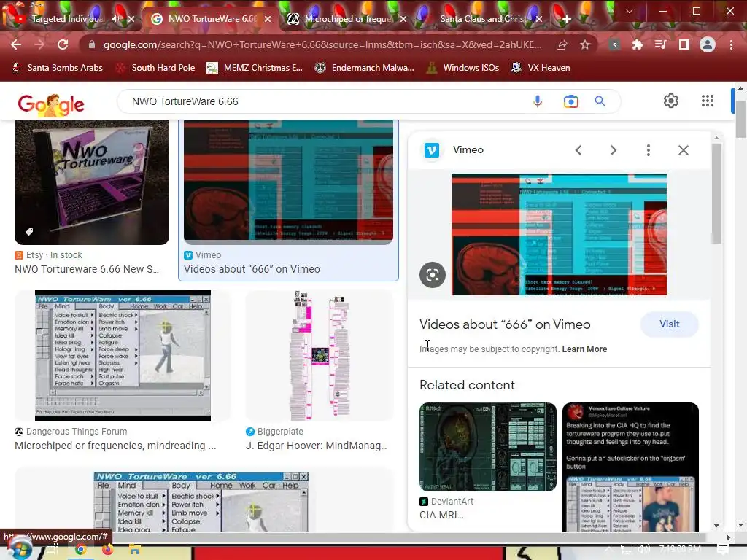The height and width of the screenshot is (560, 747).
Task: Open the Learn More copyright link
Action: 584,349
